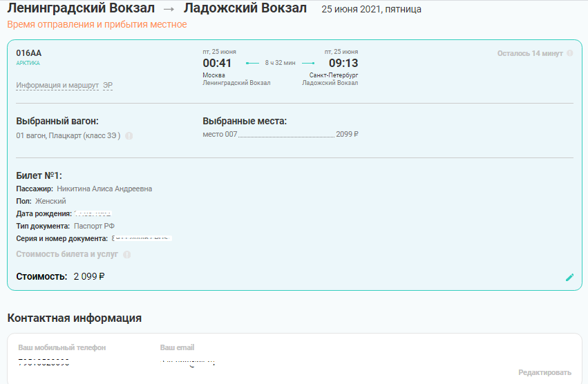Open 'Информация и маршрут' link

(x=57, y=86)
